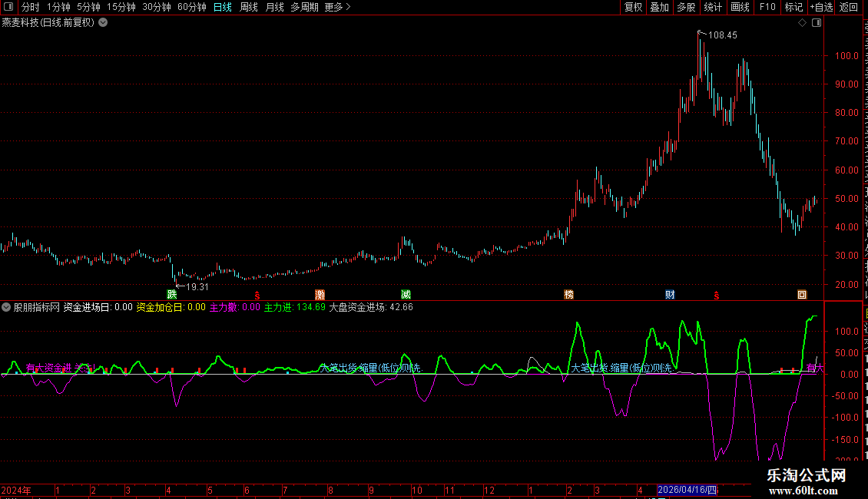Switch to 月线 monthly chart
This screenshot has width=868, height=499.
pos(274,7)
